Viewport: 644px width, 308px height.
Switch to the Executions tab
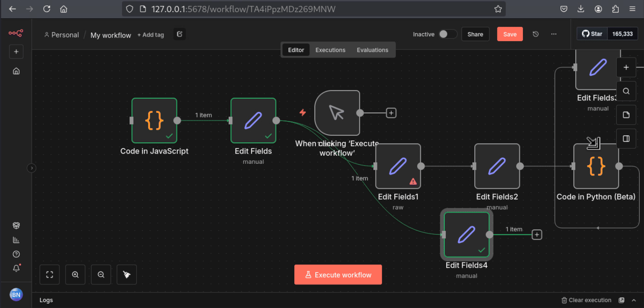[330, 50]
